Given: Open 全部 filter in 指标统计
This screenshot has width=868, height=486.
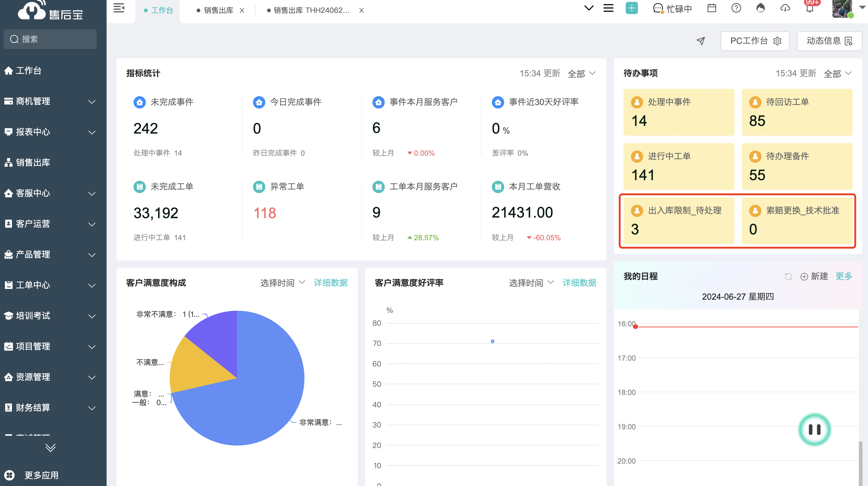Looking at the screenshot, I should tap(582, 74).
